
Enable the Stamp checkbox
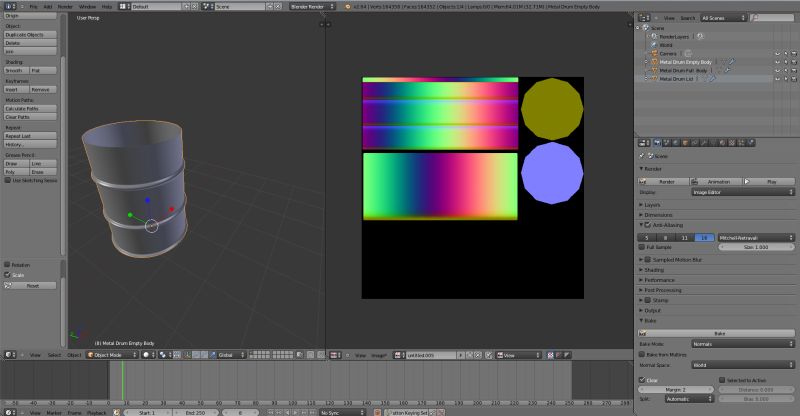647,300
